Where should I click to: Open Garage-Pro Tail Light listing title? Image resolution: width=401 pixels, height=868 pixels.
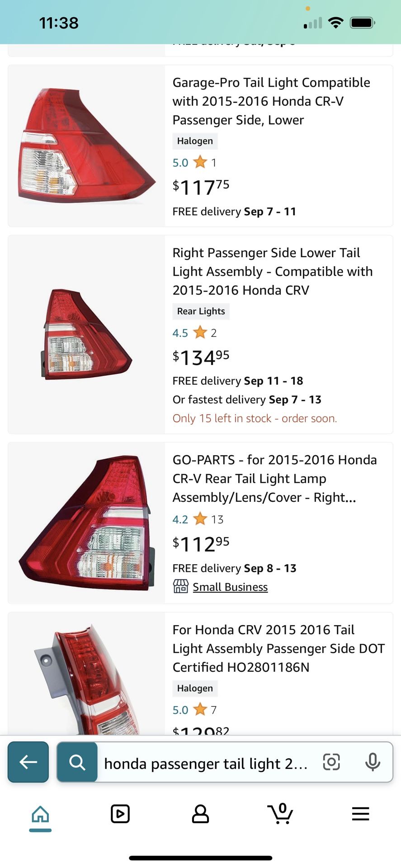coord(271,101)
